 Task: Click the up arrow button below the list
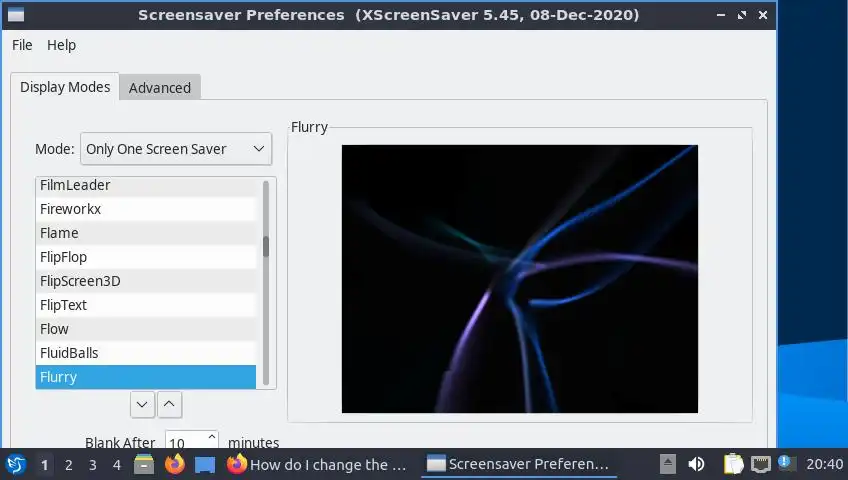click(x=169, y=404)
